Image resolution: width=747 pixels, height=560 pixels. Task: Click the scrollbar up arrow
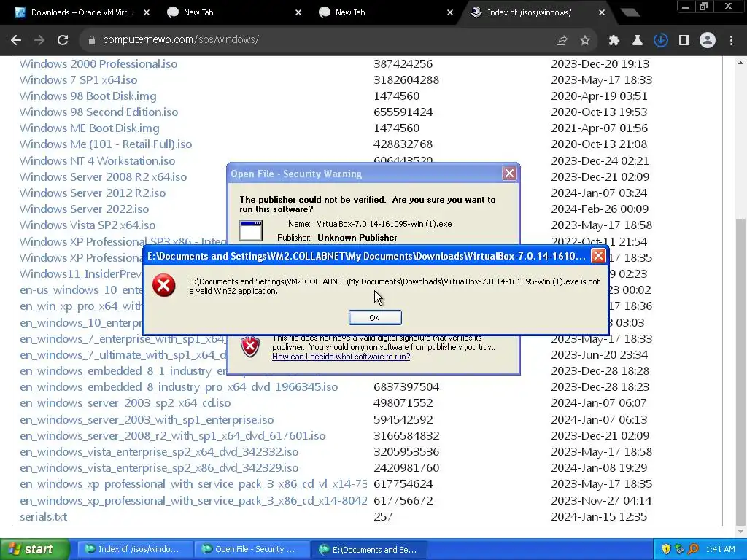[741, 63]
